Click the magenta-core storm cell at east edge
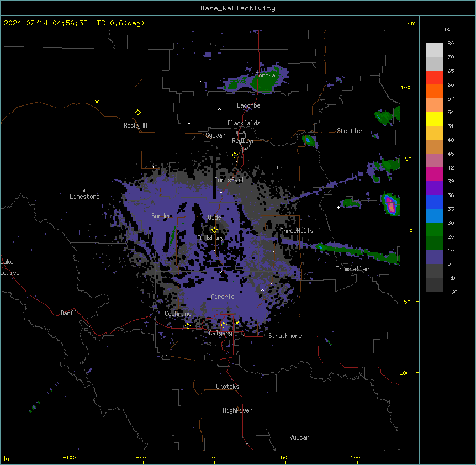Image resolution: width=476 pixels, height=465 pixels. point(391,204)
